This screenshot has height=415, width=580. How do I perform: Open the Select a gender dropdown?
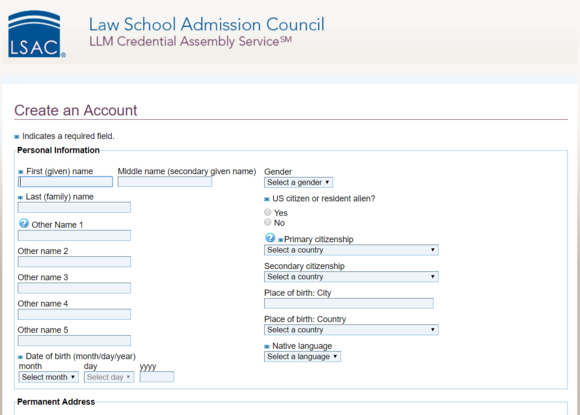[x=299, y=182]
